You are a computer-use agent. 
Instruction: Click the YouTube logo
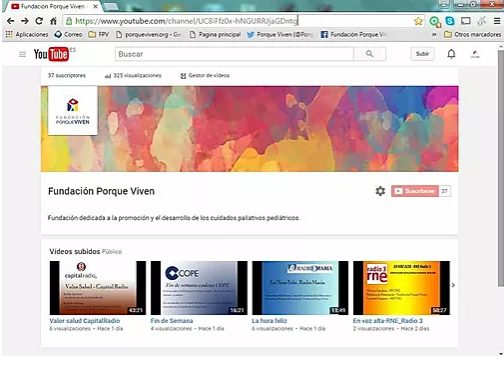coord(51,54)
